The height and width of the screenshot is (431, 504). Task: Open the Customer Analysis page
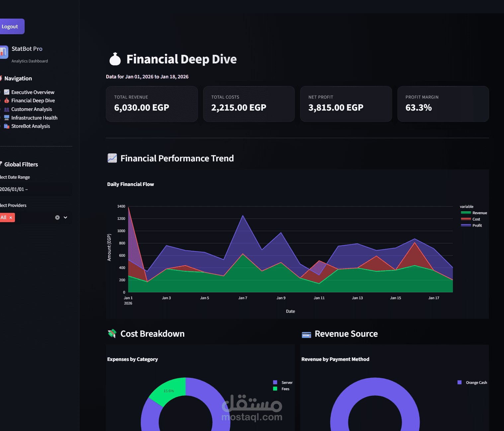click(32, 109)
